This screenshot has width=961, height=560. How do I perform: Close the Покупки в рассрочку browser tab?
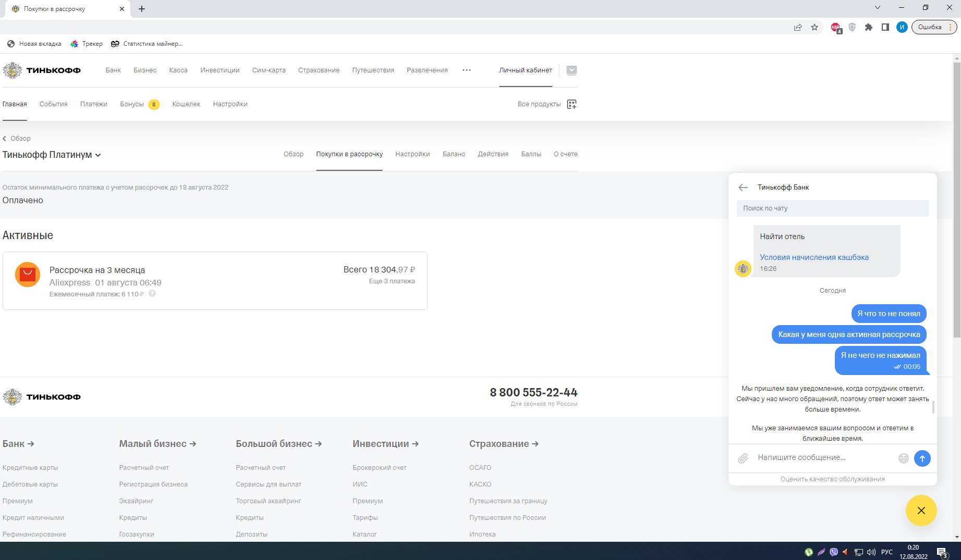click(x=121, y=9)
